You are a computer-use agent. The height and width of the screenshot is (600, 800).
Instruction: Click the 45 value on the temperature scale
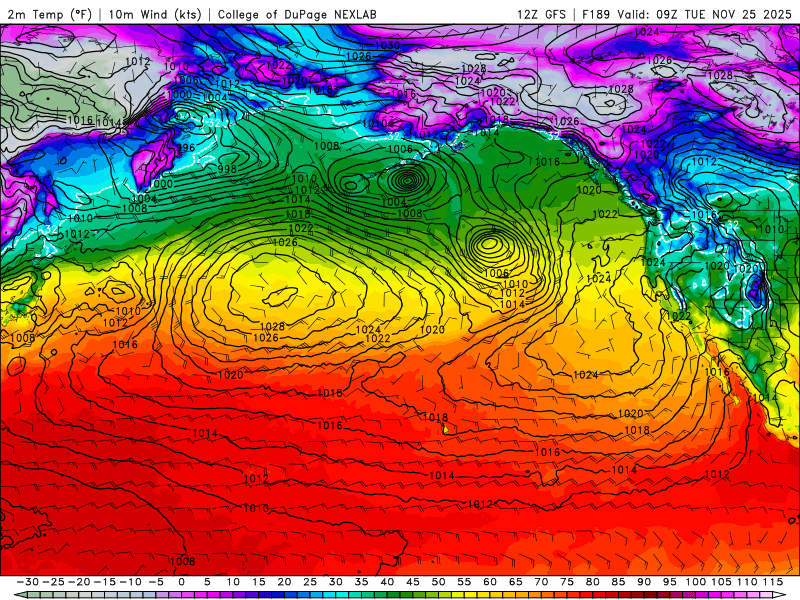point(412,582)
